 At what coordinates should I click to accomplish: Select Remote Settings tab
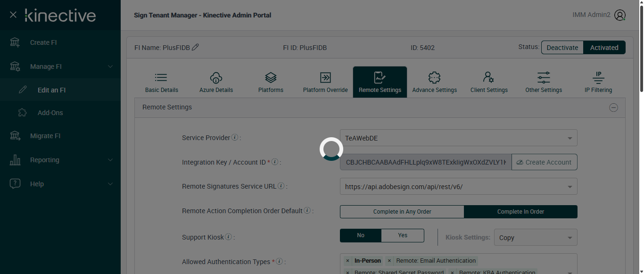(380, 82)
